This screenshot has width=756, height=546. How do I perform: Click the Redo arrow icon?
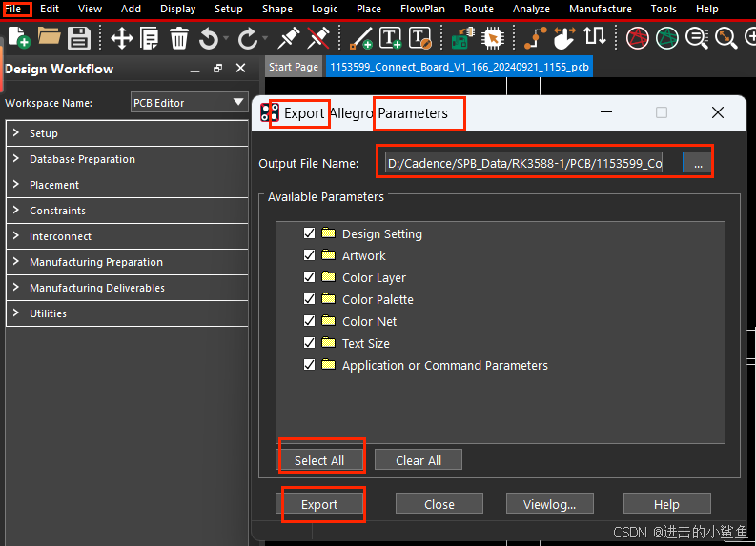(248, 38)
